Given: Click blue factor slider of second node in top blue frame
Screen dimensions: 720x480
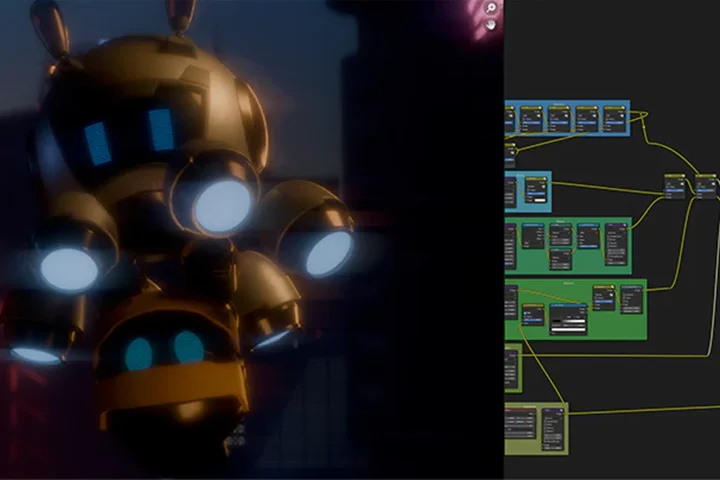Looking at the screenshot, I should [532, 123].
